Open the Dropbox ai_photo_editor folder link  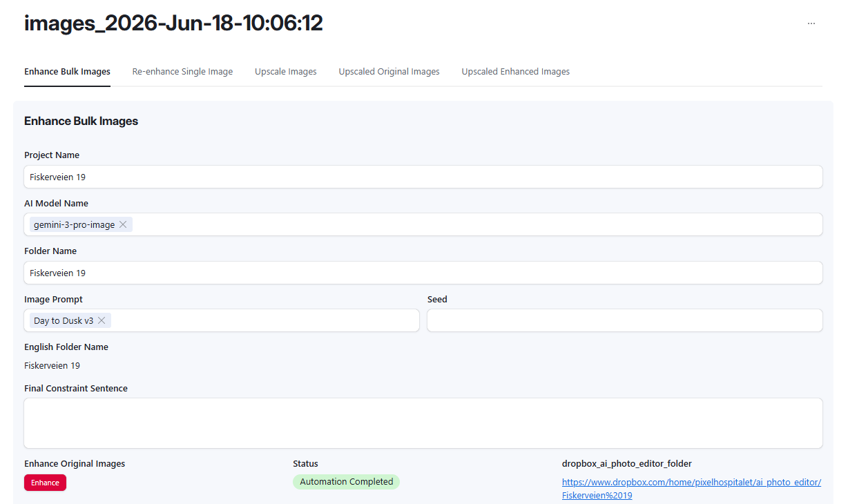point(691,489)
